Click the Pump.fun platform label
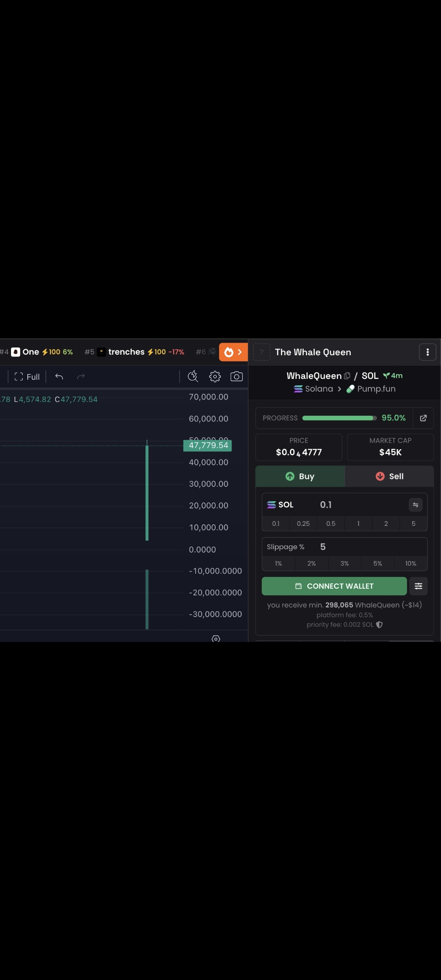Screen dimensions: 441x980 371,389
